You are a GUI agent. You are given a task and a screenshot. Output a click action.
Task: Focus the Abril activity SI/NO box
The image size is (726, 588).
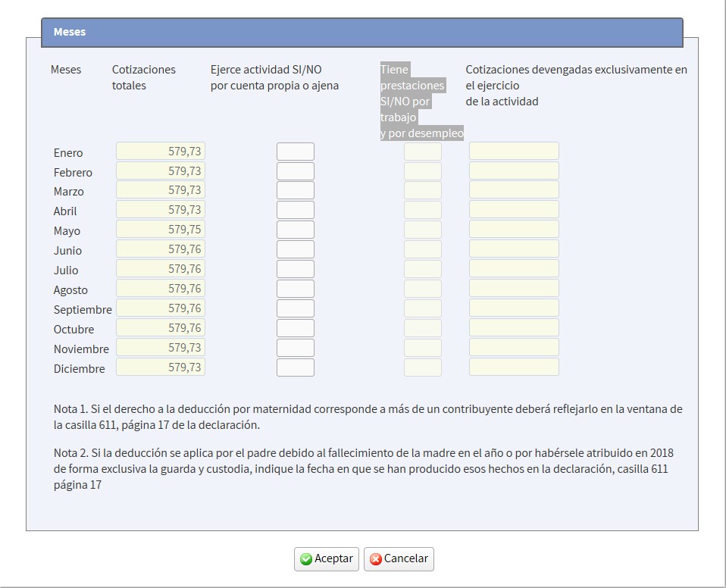[295, 211]
